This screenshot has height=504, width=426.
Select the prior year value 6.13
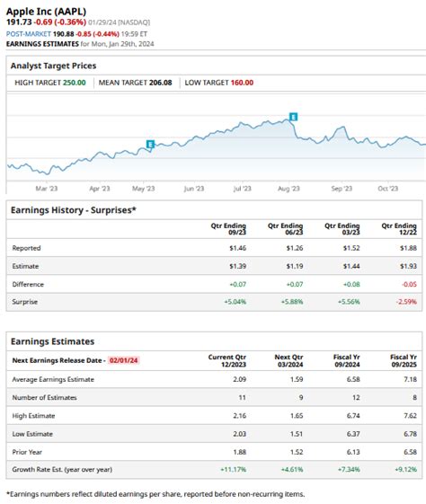click(x=353, y=452)
